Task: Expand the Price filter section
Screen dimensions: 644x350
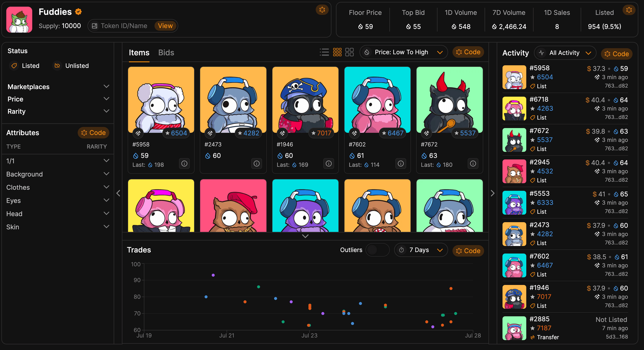Action: [59, 99]
